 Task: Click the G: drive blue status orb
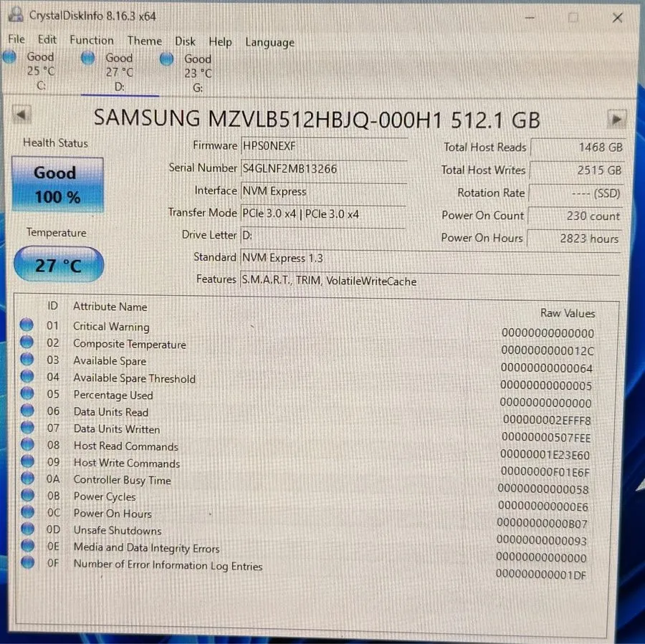coord(166,59)
